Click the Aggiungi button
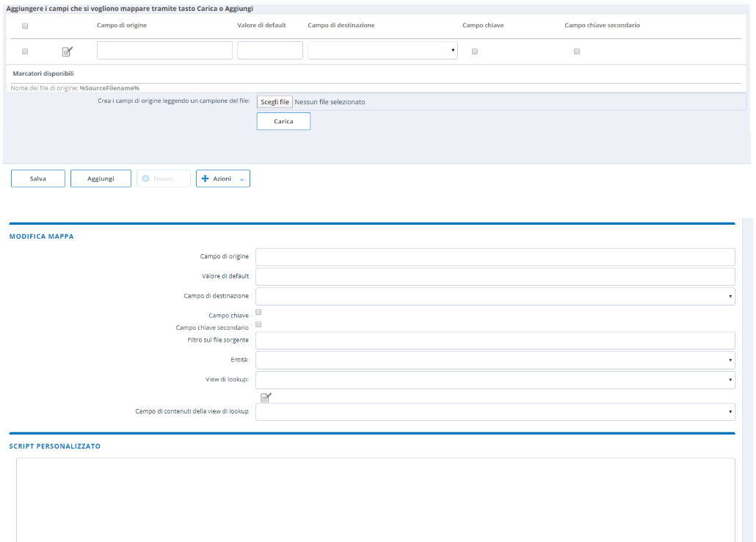 101,178
